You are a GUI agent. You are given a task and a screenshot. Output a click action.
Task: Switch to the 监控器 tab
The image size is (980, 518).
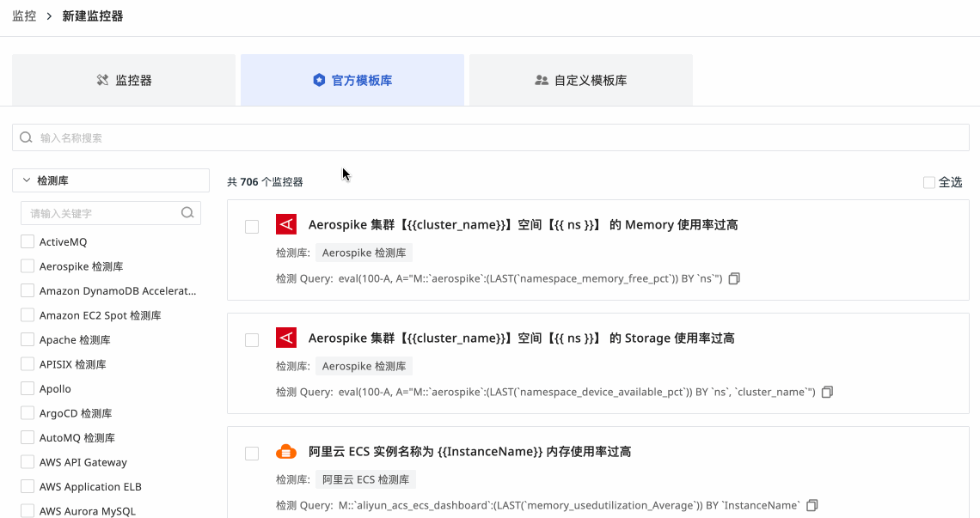(124, 80)
